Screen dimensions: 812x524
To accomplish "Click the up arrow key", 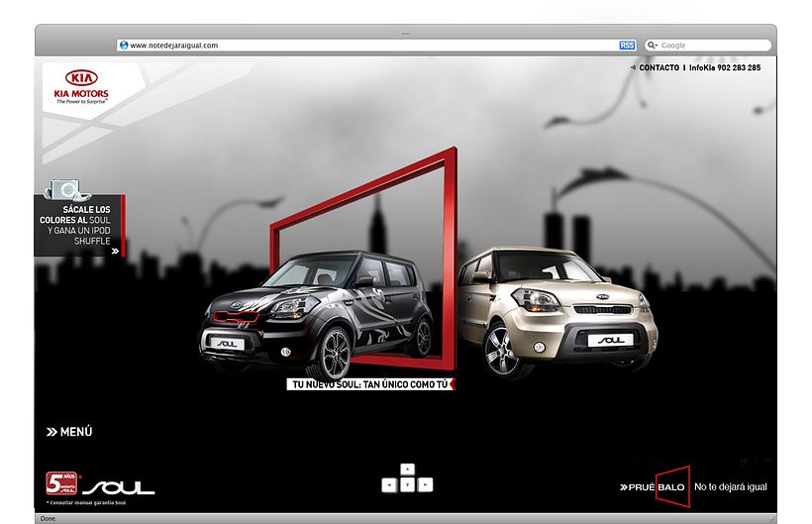I will pos(408,470).
